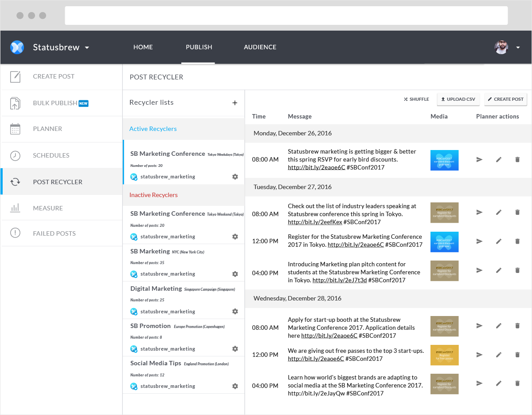The width and height of the screenshot is (532, 415).
Task: Open media thumbnail of Tuesday 12:00 PM post
Action: click(444, 242)
